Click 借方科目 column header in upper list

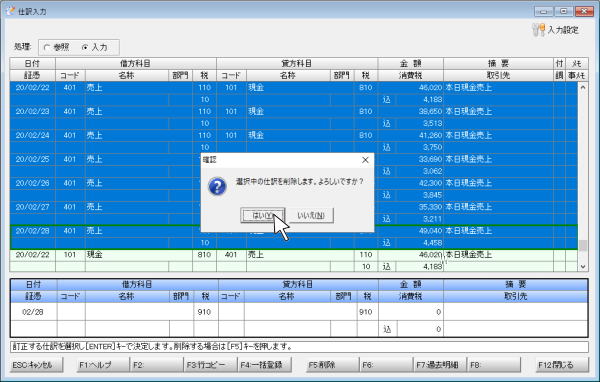136,64
